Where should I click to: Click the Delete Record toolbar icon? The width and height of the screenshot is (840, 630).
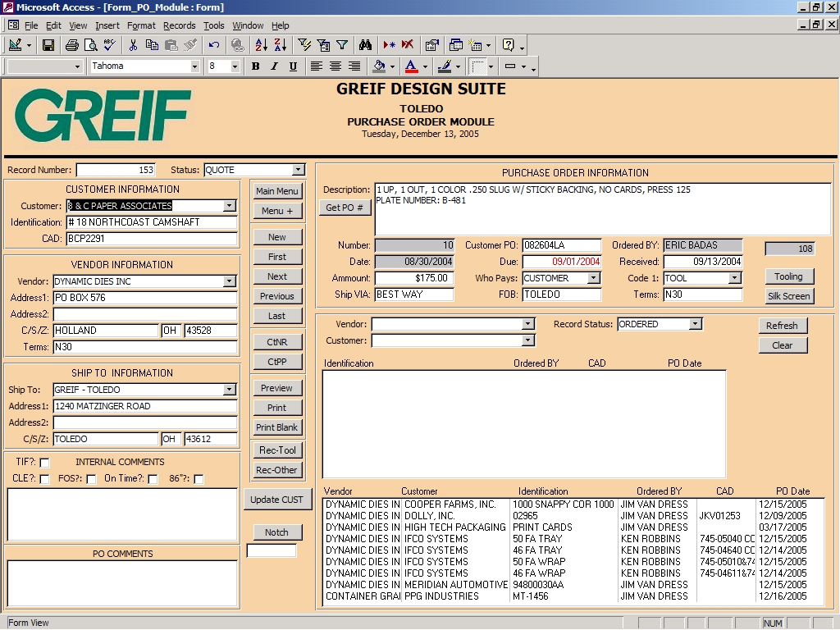[408, 45]
